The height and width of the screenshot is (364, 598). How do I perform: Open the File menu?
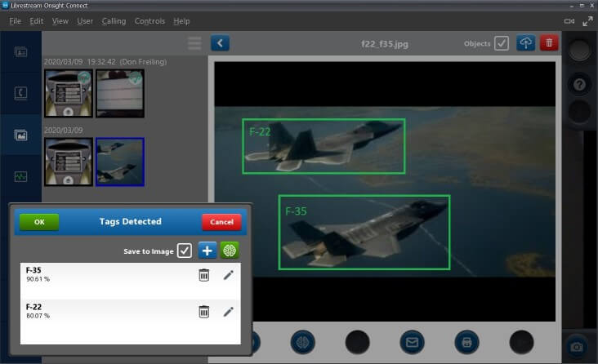[16, 21]
